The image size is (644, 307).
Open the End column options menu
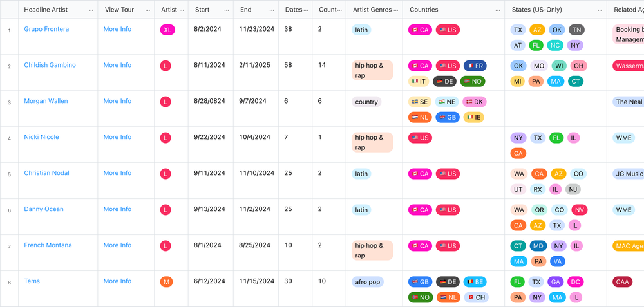tap(272, 10)
